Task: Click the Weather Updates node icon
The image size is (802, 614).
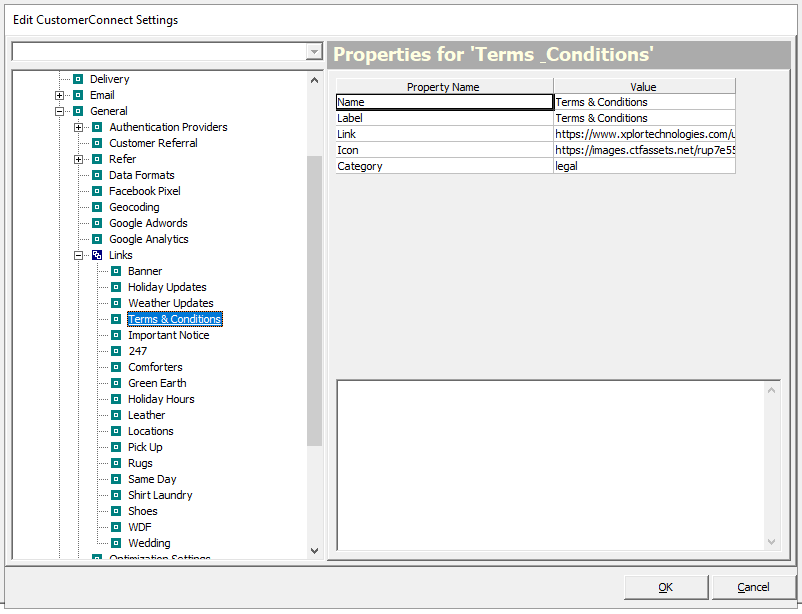Action: click(116, 303)
